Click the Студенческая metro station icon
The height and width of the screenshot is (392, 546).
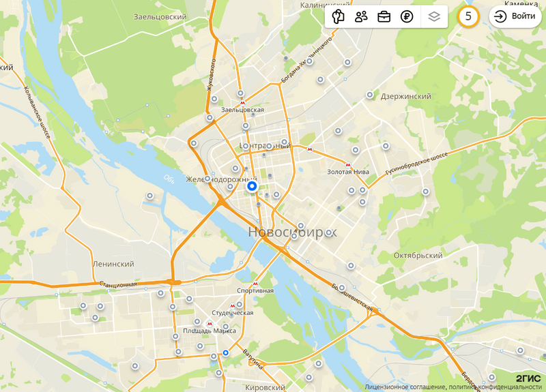pos(232,306)
